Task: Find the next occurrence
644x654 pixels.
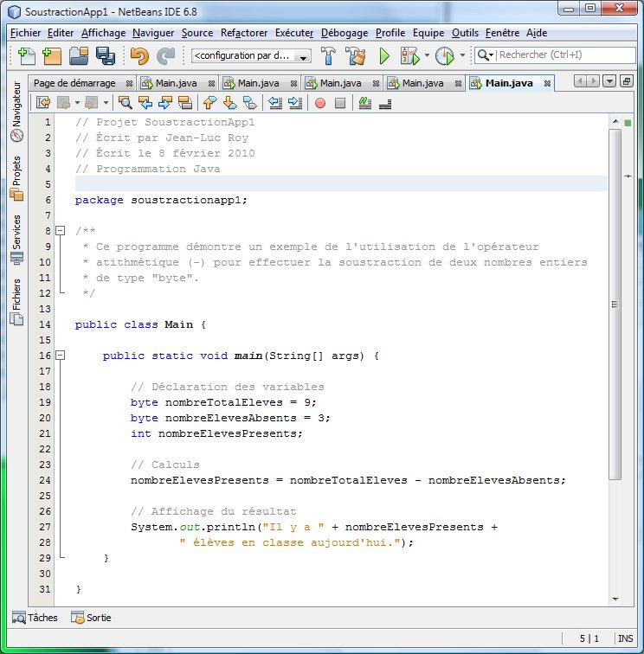Action: [165, 103]
